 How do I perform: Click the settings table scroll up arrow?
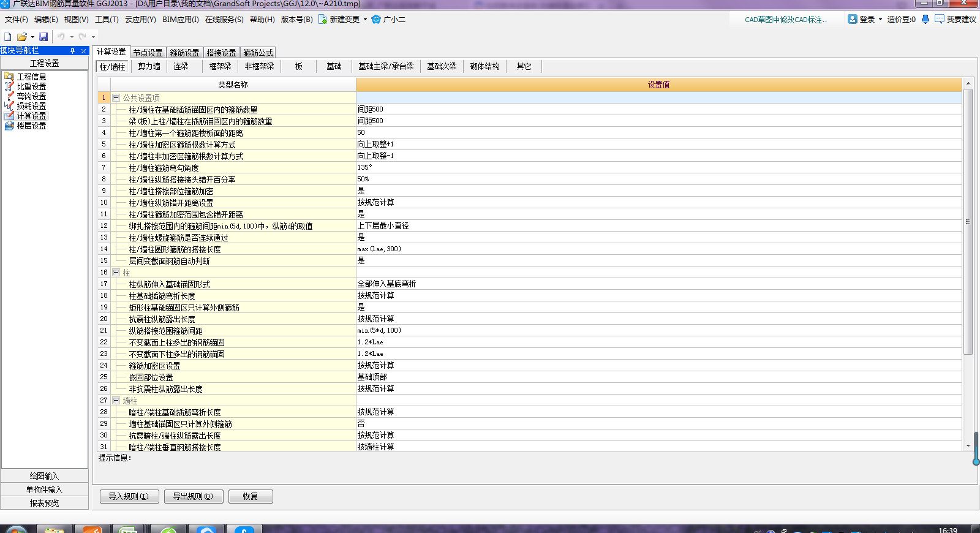[x=968, y=83]
